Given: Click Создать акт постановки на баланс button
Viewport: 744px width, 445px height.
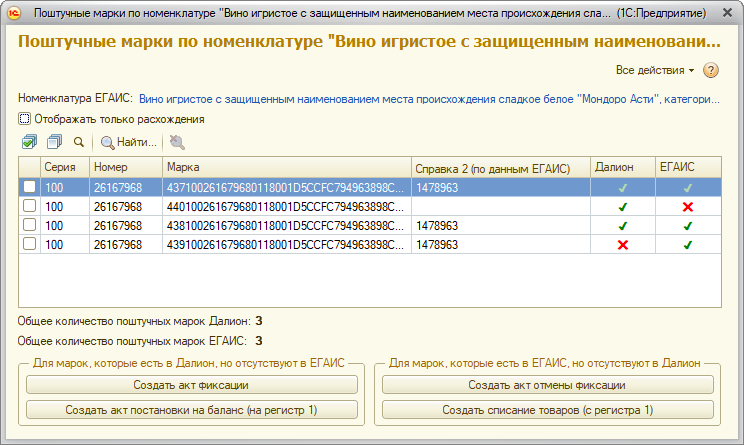Looking at the screenshot, I should (192, 410).
